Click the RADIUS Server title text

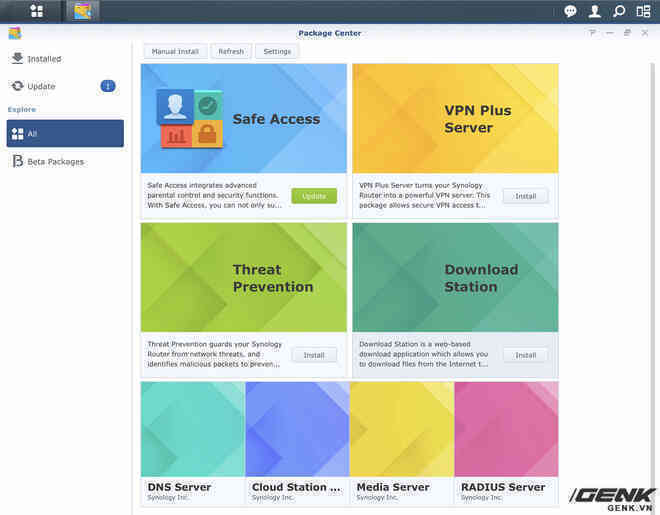click(x=503, y=487)
